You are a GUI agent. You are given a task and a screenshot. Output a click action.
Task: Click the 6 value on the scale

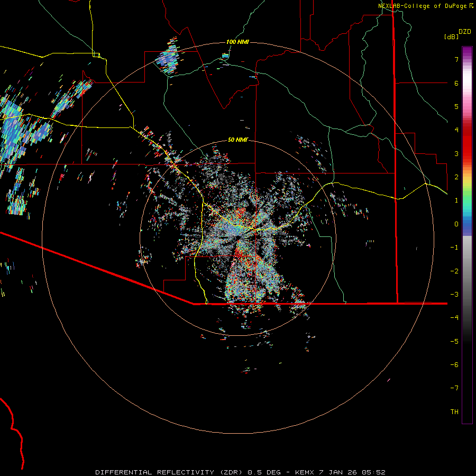[x=456, y=83]
